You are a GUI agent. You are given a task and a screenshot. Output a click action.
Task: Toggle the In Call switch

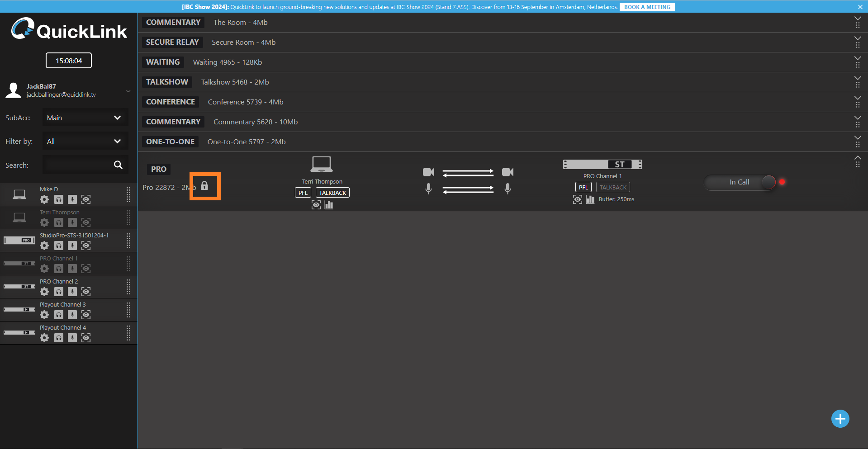pyautogui.click(x=740, y=182)
